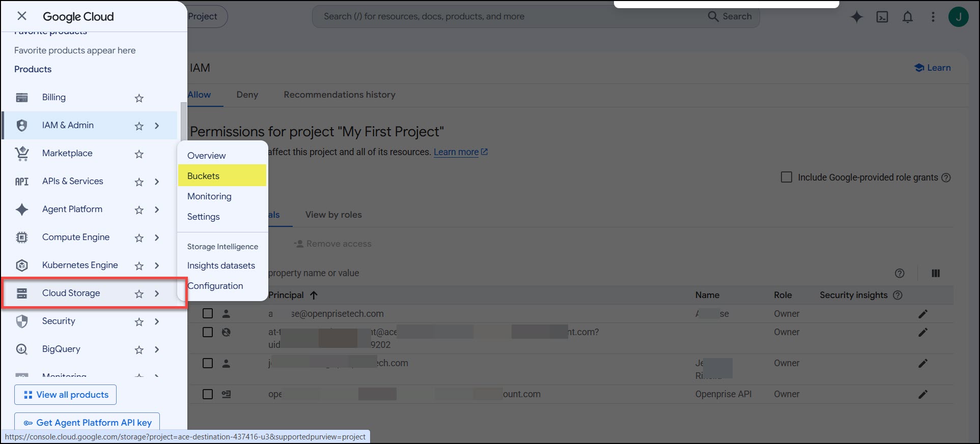Image resolution: width=980 pixels, height=444 pixels.
Task: Click the Google Cloud logo
Action: tap(78, 16)
